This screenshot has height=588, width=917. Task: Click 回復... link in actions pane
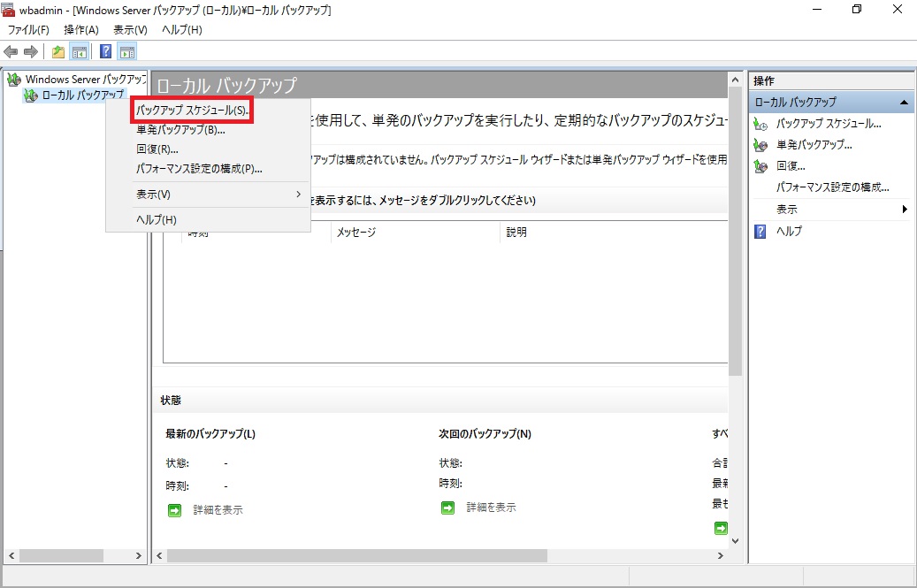coord(790,166)
